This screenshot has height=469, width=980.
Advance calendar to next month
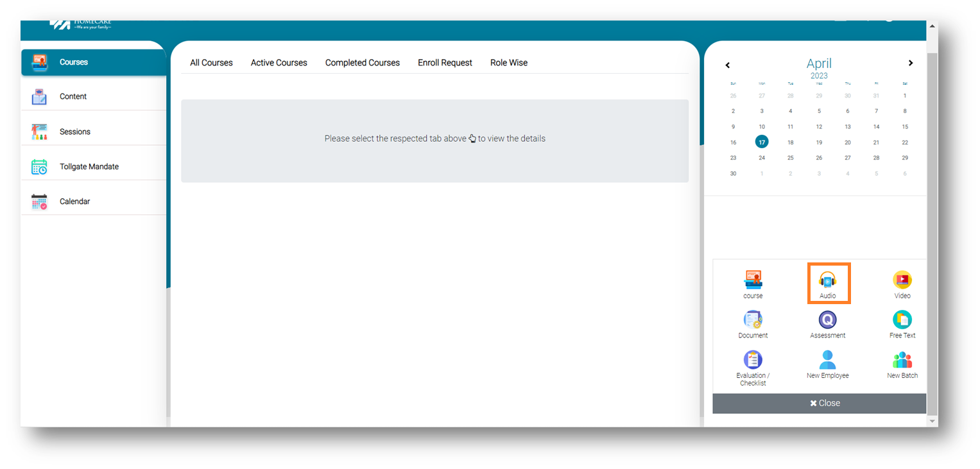910,63
